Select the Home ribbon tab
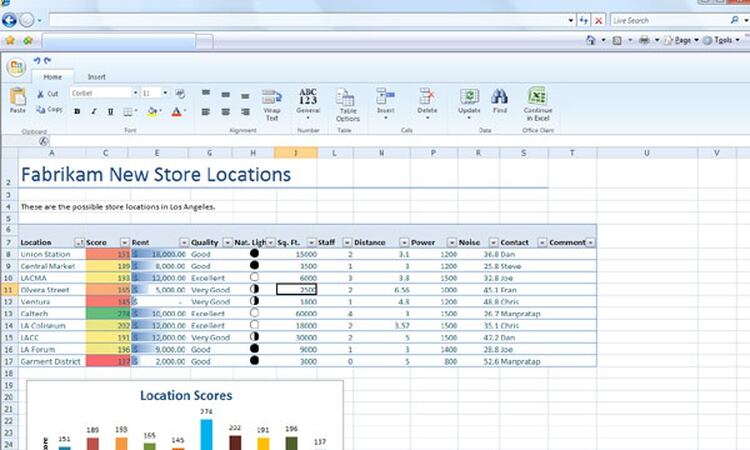 pos(52,76)
